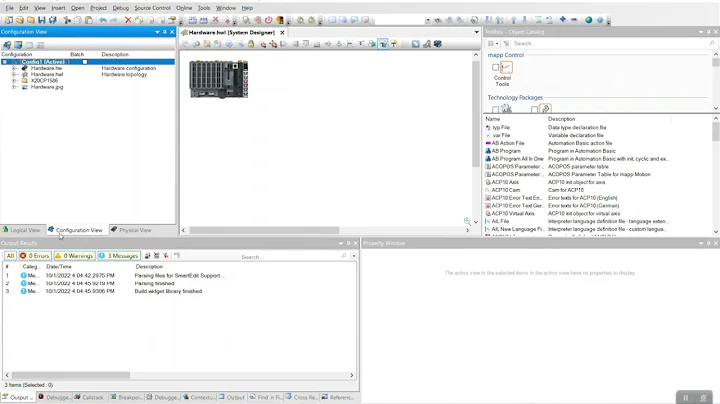Collapse the Config1 [Active] node

click(5, 62)
